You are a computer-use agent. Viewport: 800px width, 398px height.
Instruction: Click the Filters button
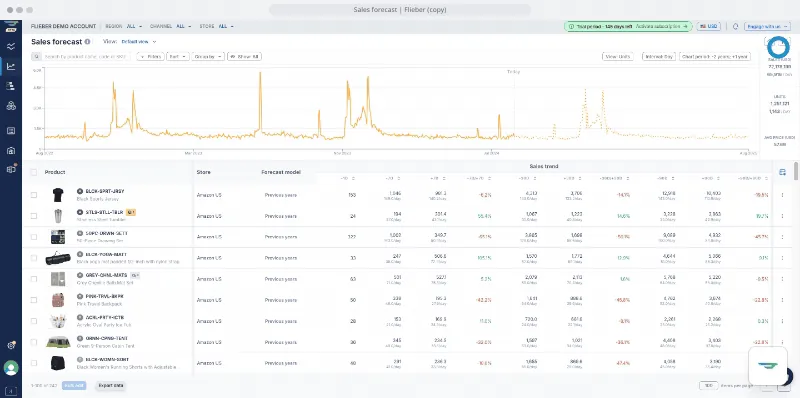pos(151,57)
